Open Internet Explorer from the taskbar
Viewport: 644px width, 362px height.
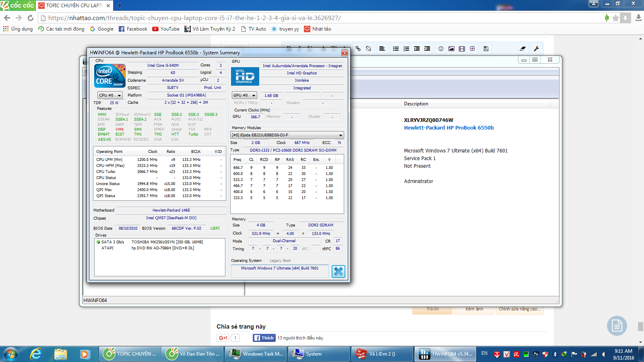coord(36,354)
